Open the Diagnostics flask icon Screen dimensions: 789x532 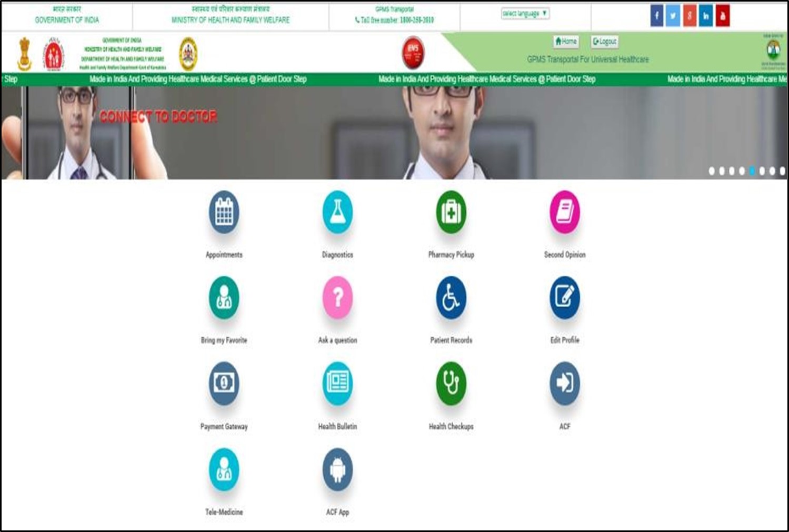[337, 212]
